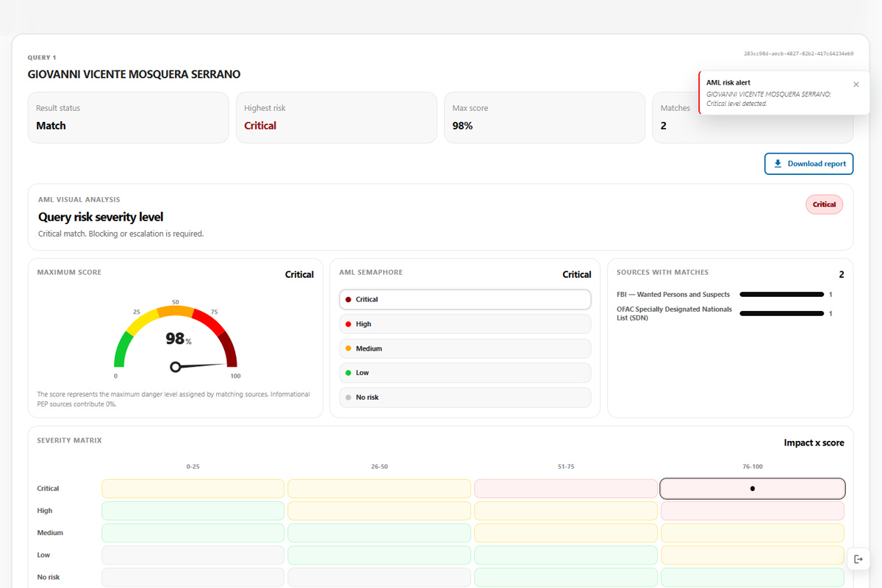The width and height of the screenshot is (882, 588).
Task: Click the FBI Wanted Persons source bar
Action: [x=781, y=294]
